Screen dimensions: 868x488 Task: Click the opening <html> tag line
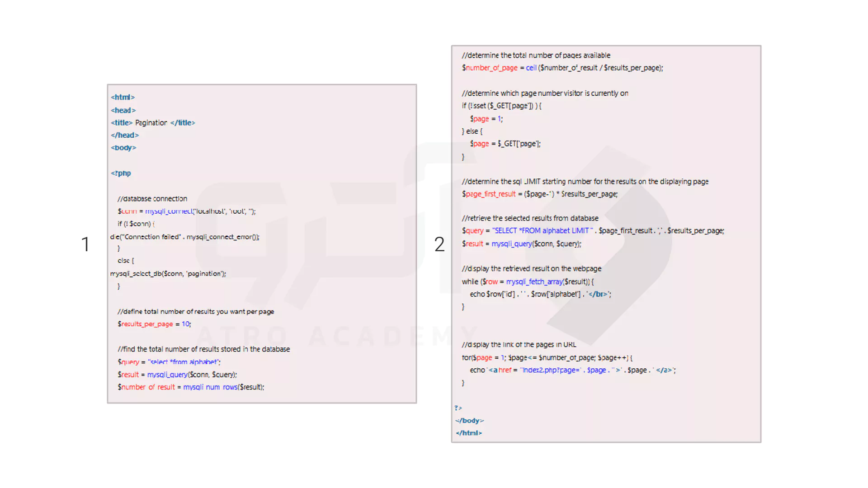[x=123, y=97]
